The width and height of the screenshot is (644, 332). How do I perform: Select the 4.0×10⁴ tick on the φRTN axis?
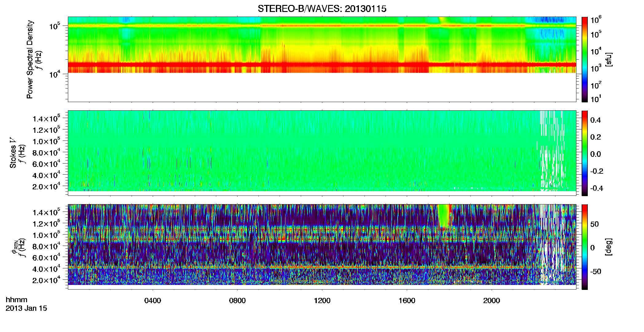click(x=46, y=269)
